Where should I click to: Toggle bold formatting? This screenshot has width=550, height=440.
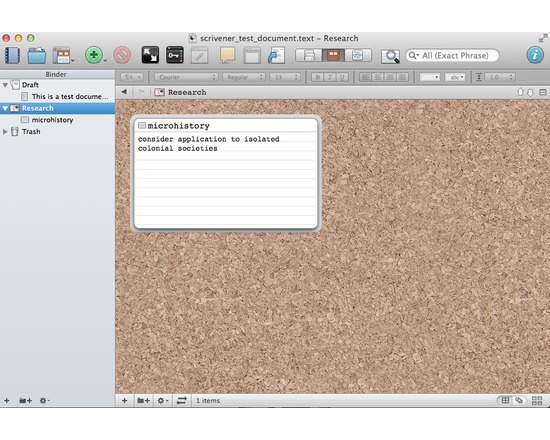(318, 77)
